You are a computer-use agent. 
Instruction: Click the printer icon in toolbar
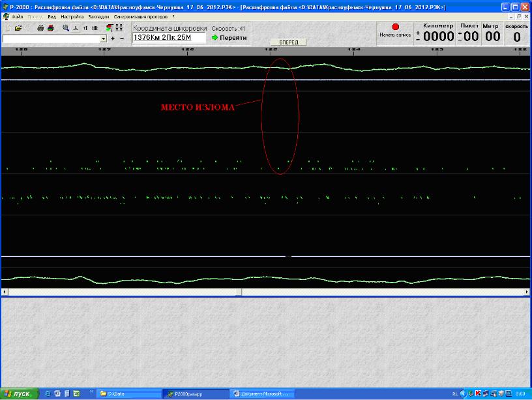40,28
